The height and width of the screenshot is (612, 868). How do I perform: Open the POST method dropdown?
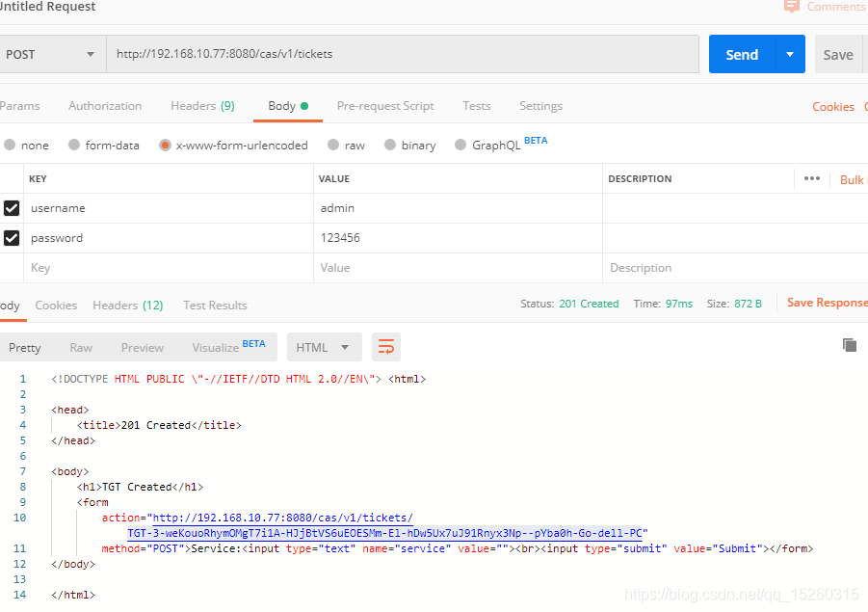pyautogui.click(x=53, y=54)
